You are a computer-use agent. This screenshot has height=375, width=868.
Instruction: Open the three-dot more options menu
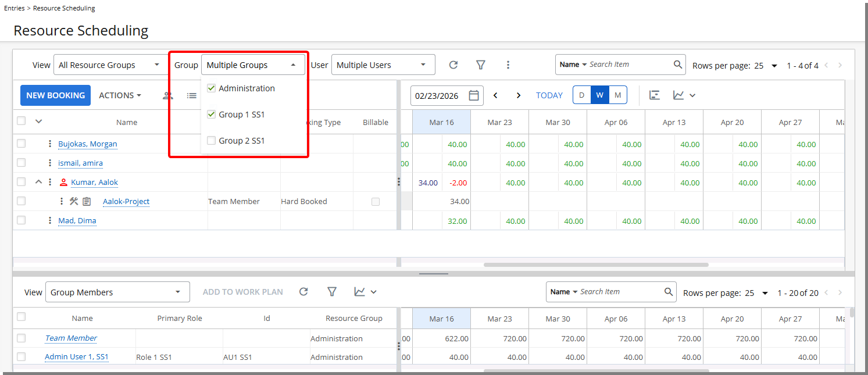pyautogui.click(x=508, y=65)
